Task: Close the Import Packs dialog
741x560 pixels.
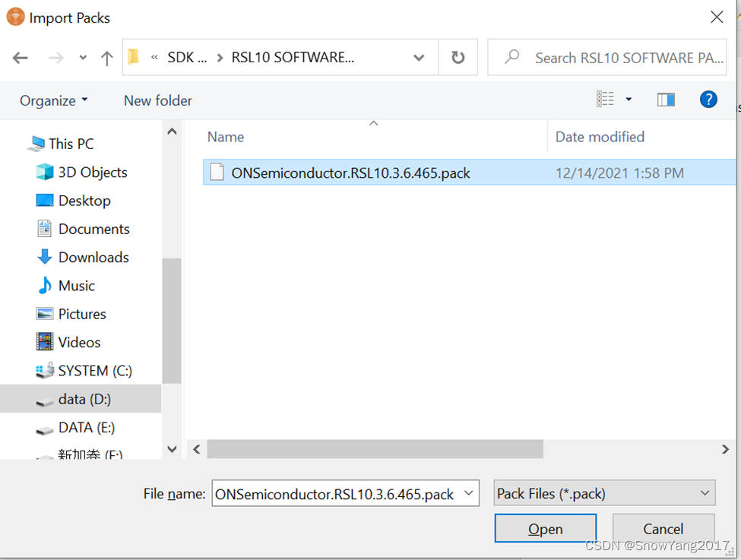Action: tap(717, 17)
